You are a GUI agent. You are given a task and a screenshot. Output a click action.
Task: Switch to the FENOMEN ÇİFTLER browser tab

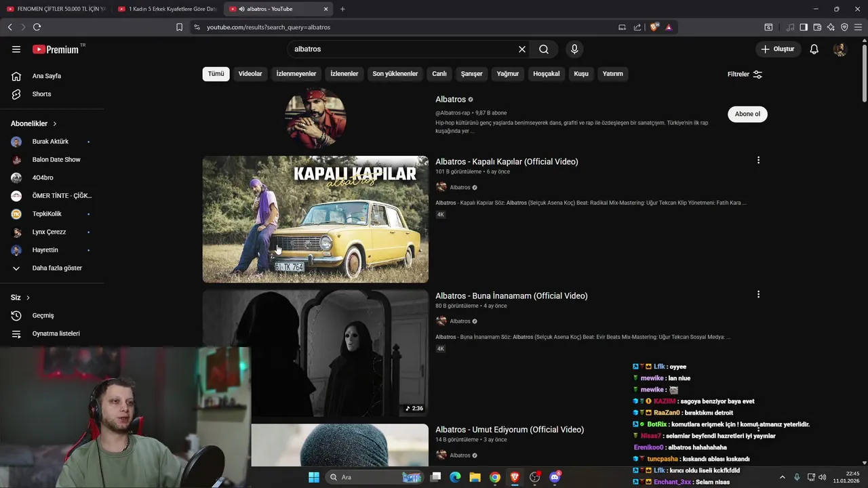click(x=56, y=9)
